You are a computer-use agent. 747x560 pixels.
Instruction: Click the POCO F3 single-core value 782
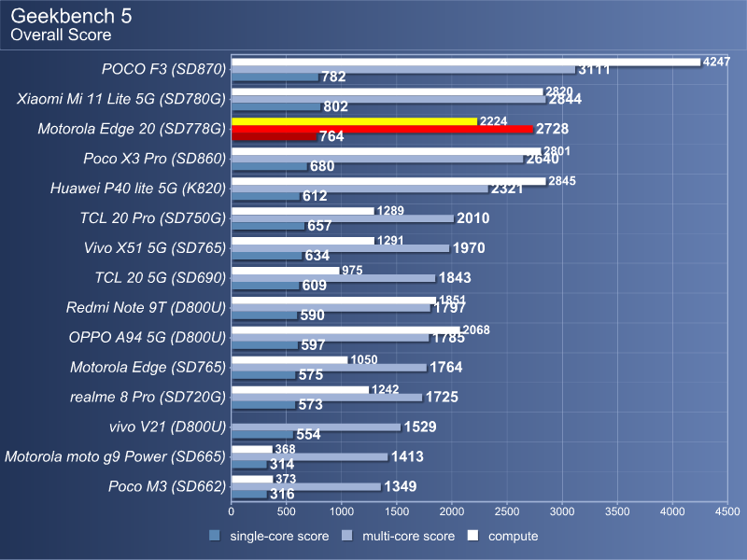(333, 77)
